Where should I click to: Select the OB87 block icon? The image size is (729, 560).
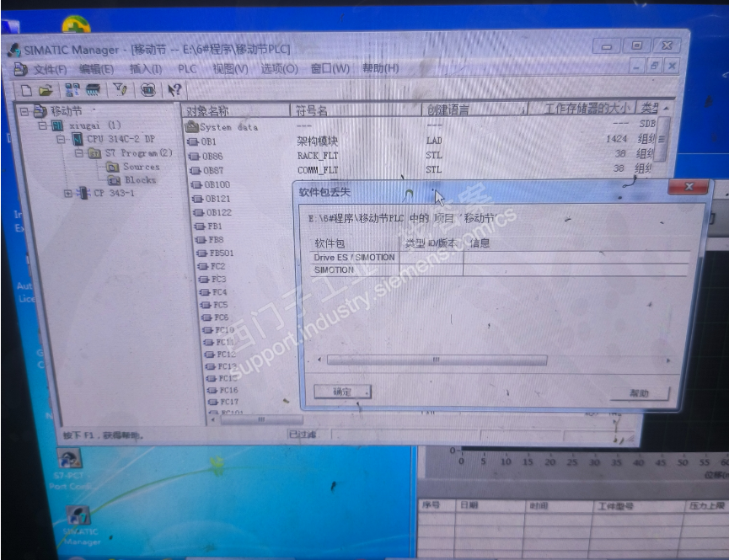[x=196, y=171]
